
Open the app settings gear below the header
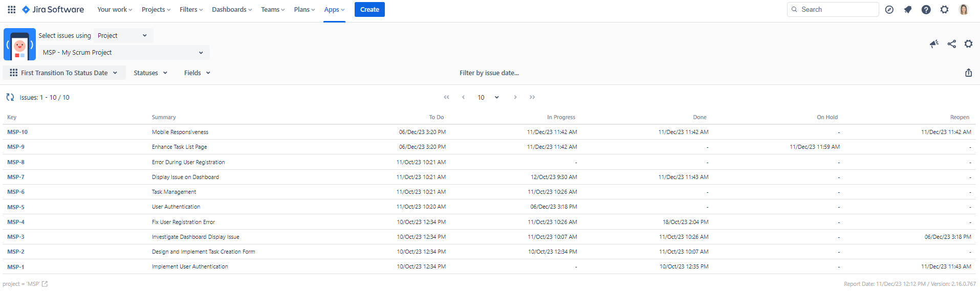(x=968, y=44)
